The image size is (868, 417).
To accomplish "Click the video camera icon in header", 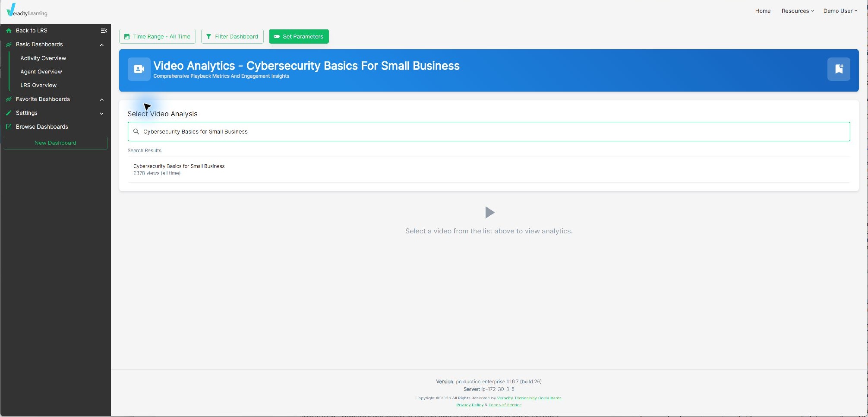I will point(139,69).
